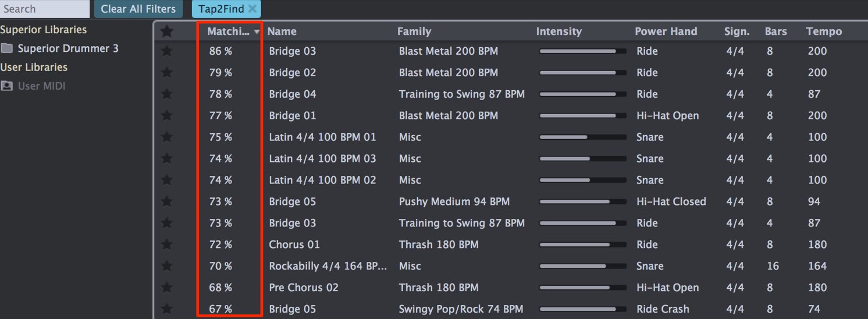Select the 78 % matching value
The height and width of the screenshot is (319, 868).
pyautogui.click(x=220, y=94)
